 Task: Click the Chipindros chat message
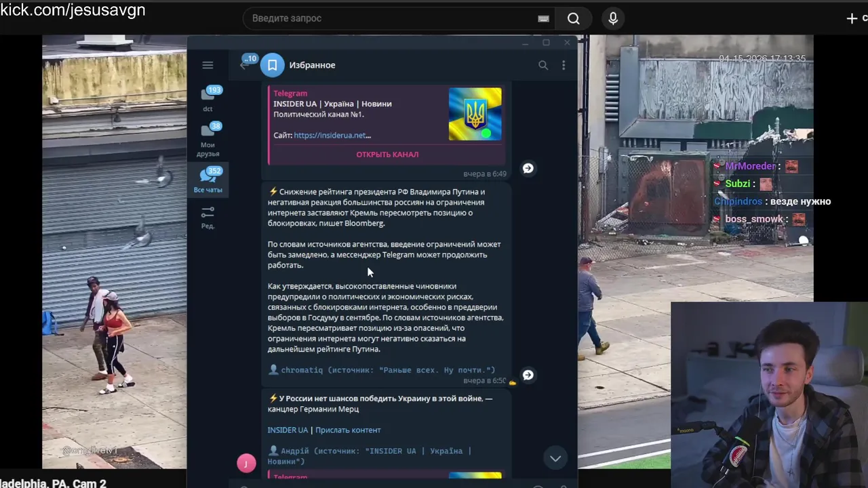click(772, 201)
